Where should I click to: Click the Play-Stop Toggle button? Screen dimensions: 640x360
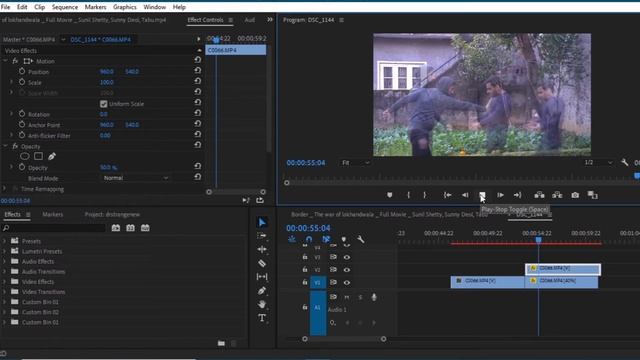coord(482,195)
